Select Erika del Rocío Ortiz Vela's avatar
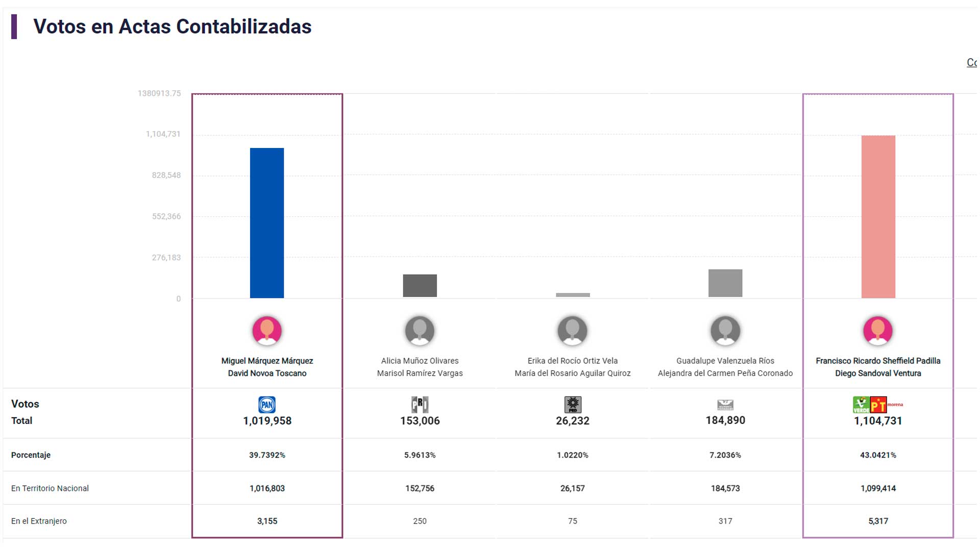 [573, 331]
